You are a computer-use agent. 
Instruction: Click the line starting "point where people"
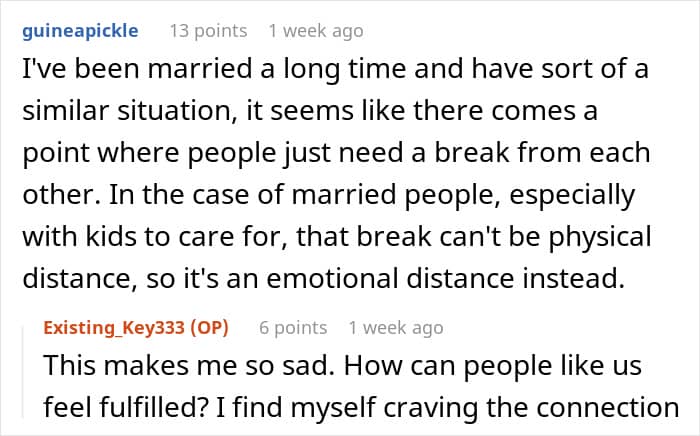pos(336,153)
